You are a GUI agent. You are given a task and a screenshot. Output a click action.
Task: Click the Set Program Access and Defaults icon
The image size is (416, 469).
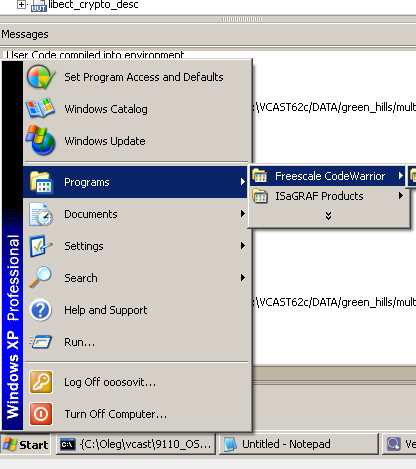(41, 77)
